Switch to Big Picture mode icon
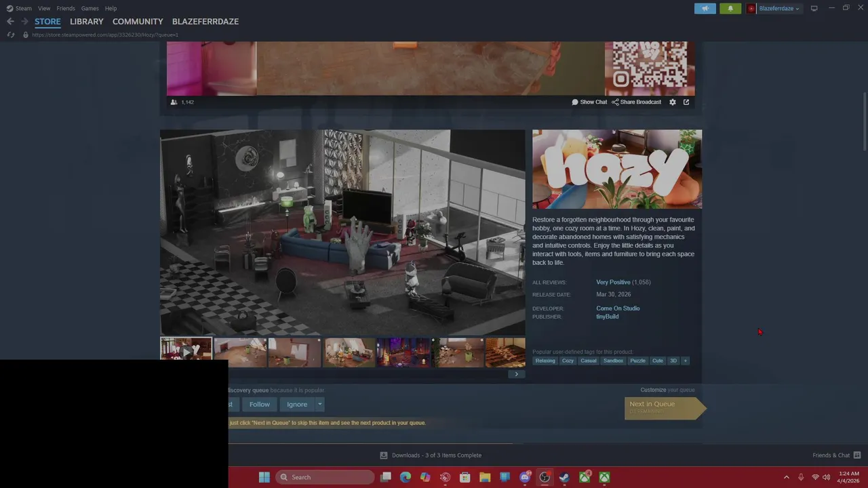The height and width of the screenshot is (488, 868). 814,8
